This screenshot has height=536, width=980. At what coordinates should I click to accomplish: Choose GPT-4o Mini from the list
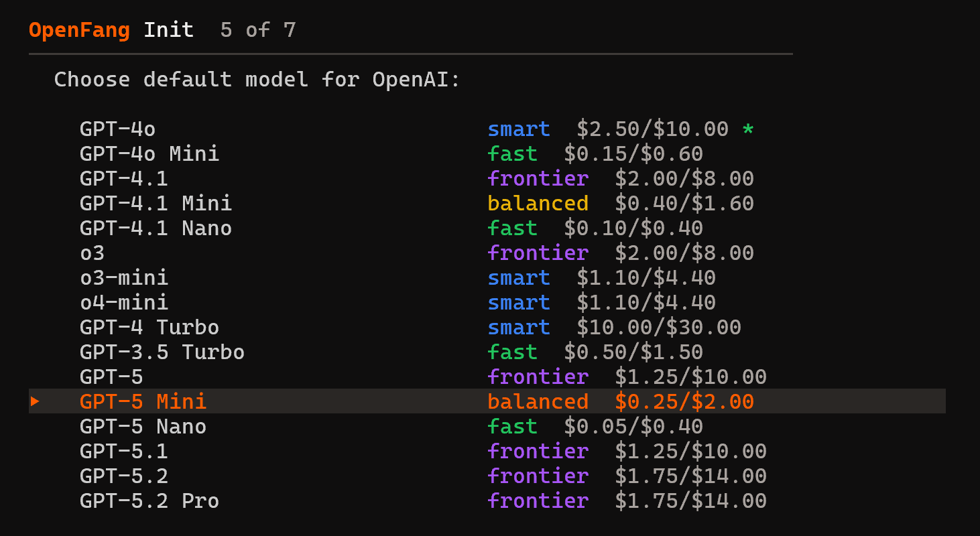point(149,153)
